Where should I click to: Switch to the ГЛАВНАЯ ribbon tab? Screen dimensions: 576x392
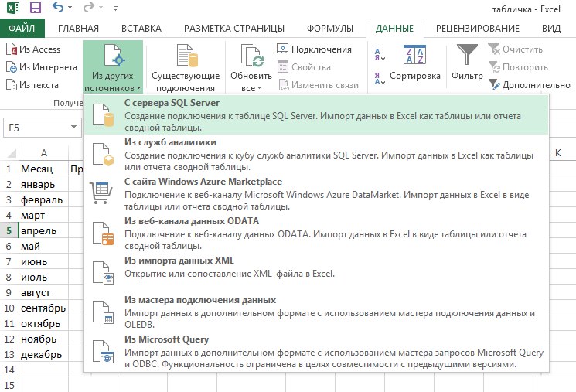[x=78, y=29]
